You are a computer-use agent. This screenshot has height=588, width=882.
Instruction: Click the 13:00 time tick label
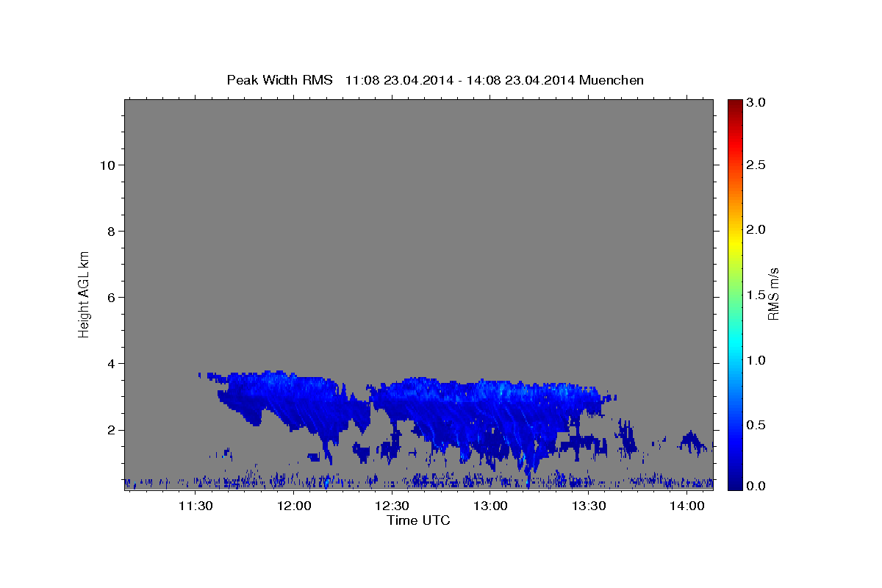pos(490,506)
